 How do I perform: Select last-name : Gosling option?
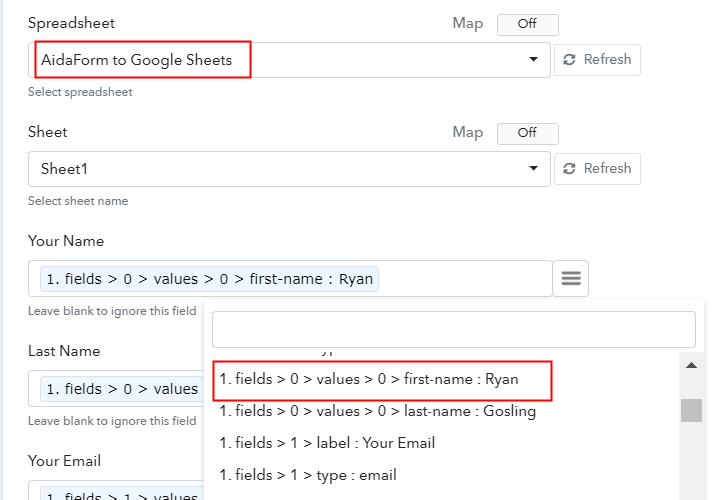(377, 411)
